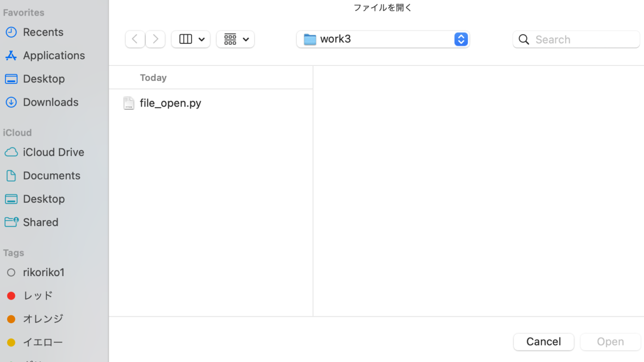Image resolution: width=644 pixels, height=362 pixels.
Task: Select the レッド tag color circle
Action: (11, 296)
